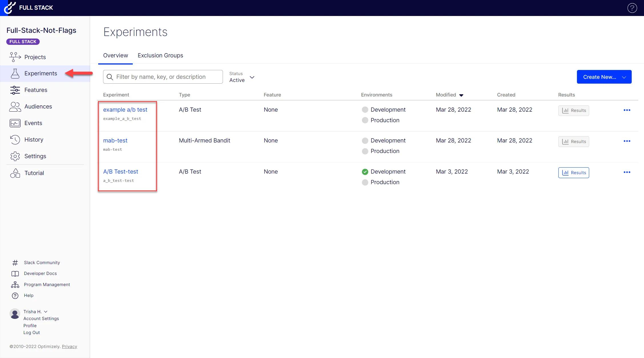This screenshot has height=358, width=644.
Task: Click the Projects sidebar icon
Action: pyautogui.click(x=15, y=57)
